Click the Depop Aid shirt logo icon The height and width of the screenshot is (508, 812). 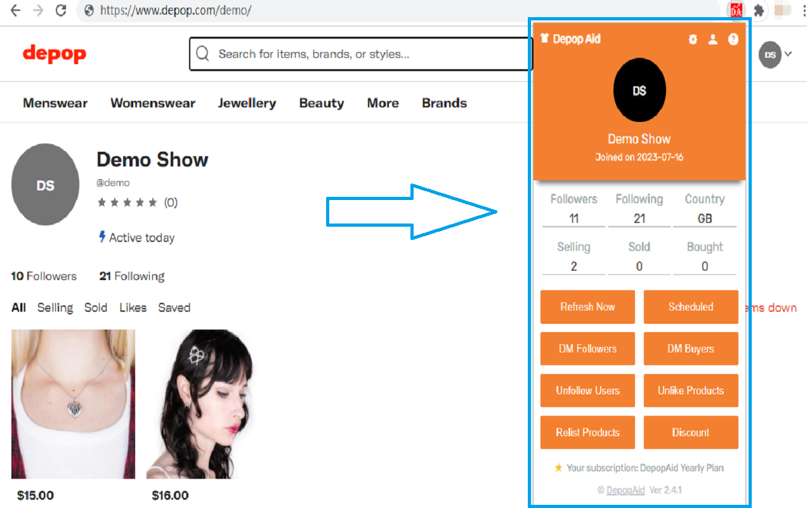544,39
